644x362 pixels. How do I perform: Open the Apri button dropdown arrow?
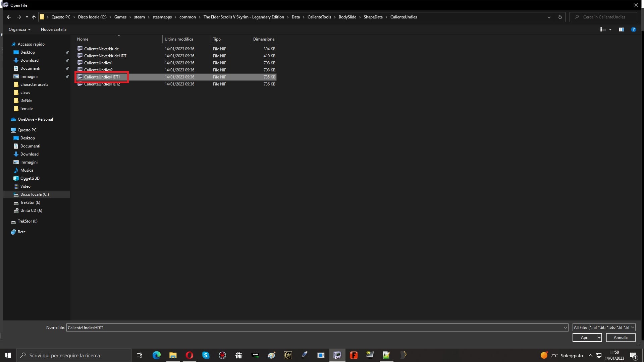[x=599, y=338]
